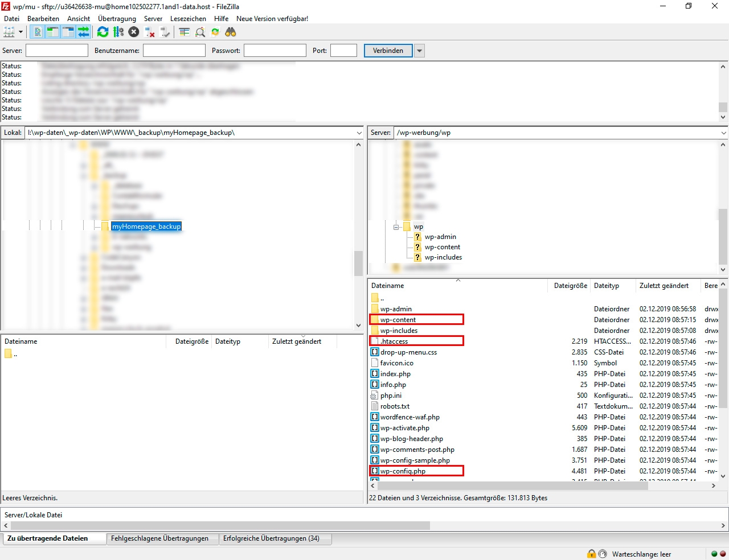Switch to Fehlgeschlagene Übertragungen tab
The image size is (729, 560).
[x=162, y=538]
